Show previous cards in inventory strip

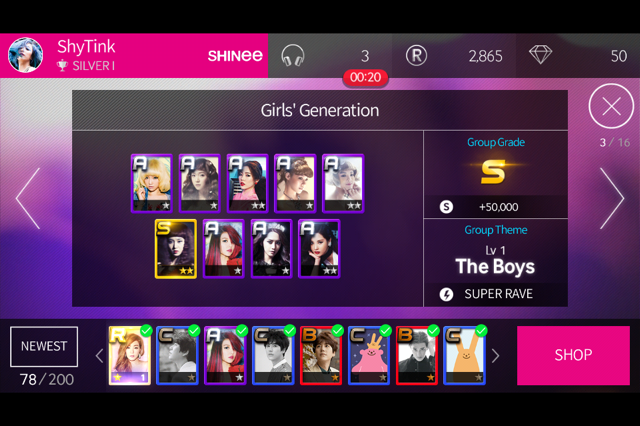[99, 356]
